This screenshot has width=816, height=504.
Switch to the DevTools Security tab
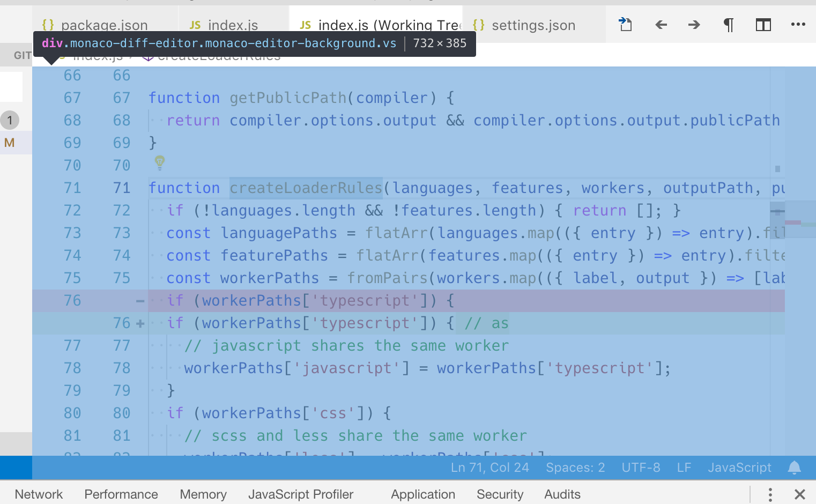(x=500, y=494)
